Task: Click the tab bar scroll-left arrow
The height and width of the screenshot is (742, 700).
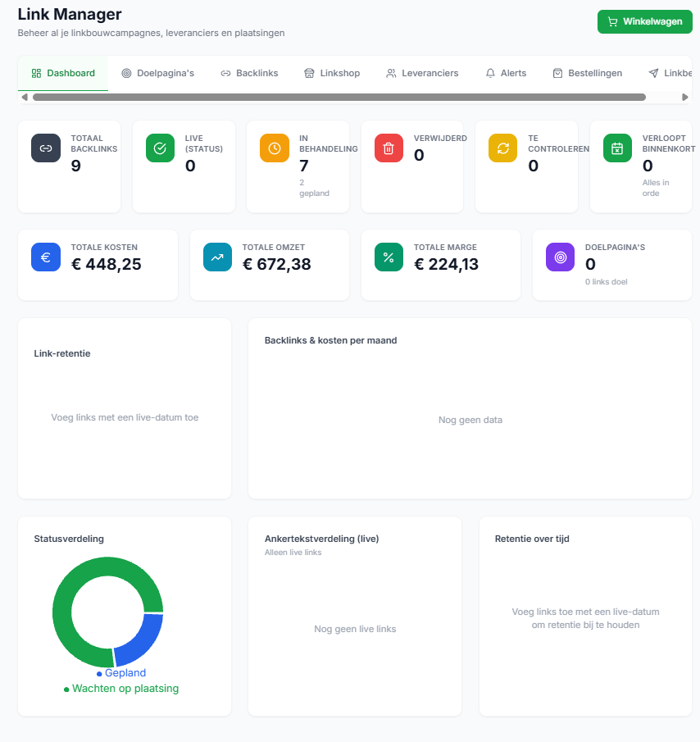Action: (25, 97)
